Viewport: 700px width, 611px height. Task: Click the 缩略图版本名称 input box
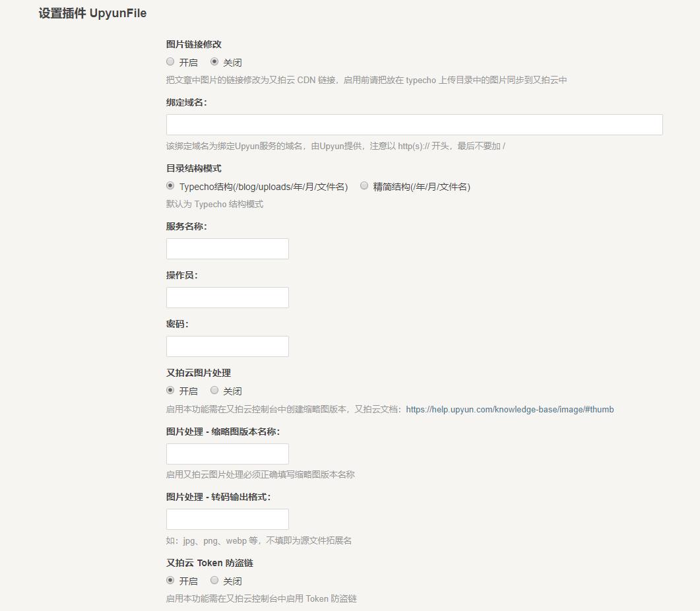pyautogui.click(x=227, y=454)
